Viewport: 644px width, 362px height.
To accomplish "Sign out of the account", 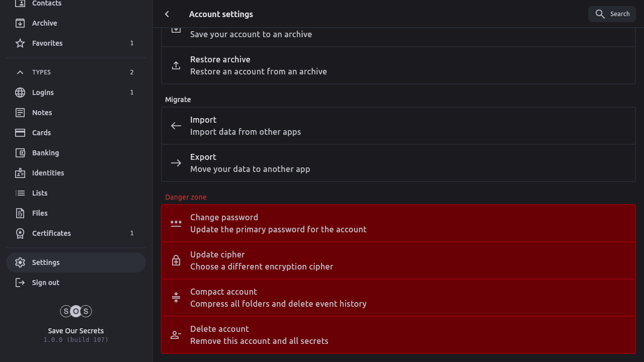I will point(46,283).
